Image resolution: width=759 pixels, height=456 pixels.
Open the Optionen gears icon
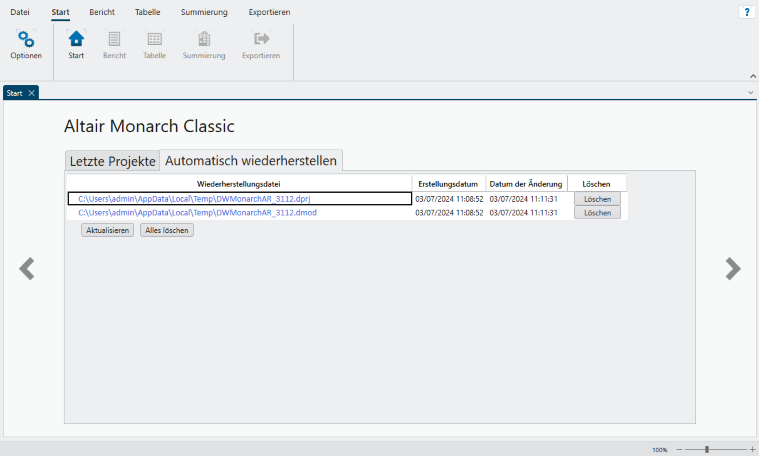pos(26,40)
